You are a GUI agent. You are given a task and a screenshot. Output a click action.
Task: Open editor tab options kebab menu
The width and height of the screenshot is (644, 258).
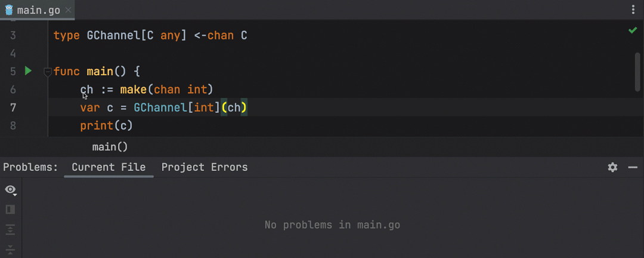(633, 10)
